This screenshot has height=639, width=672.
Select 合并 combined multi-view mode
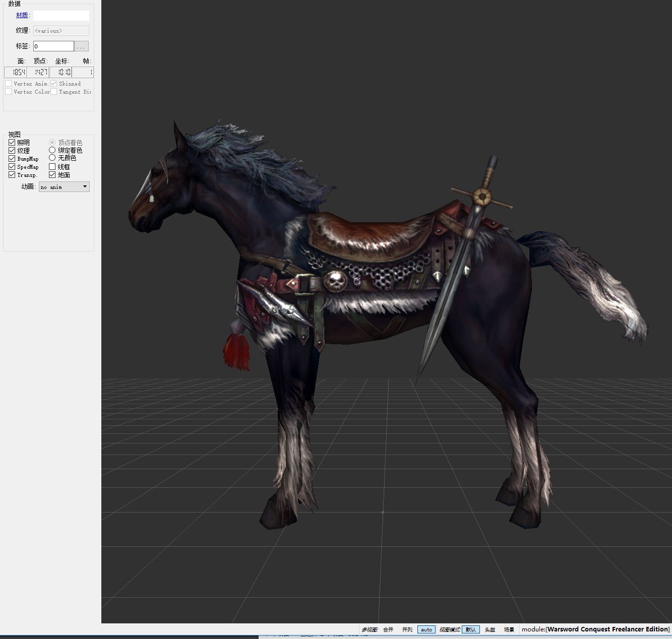coord(388,629)
